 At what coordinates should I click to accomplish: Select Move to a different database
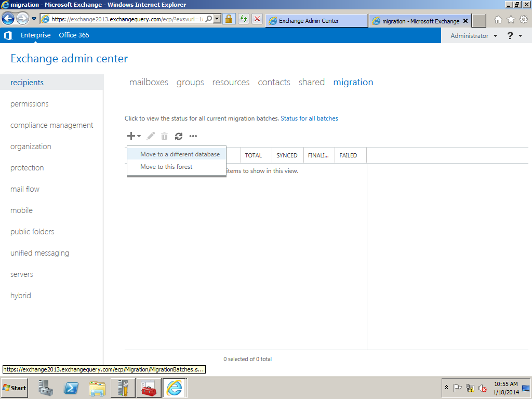[x=180, y=154]
